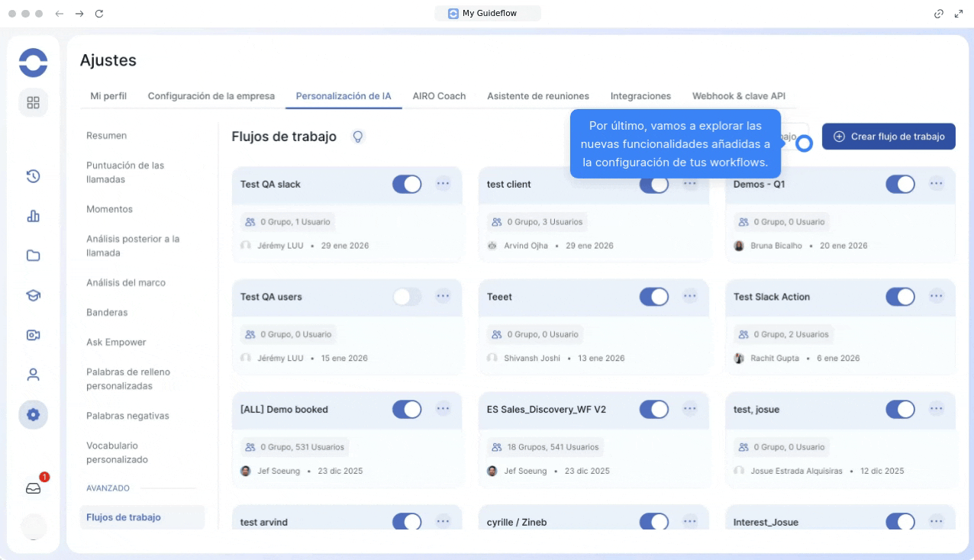Open Puntuación de las llamadas settings
This screenshot has width=974, height=560.
125,172
